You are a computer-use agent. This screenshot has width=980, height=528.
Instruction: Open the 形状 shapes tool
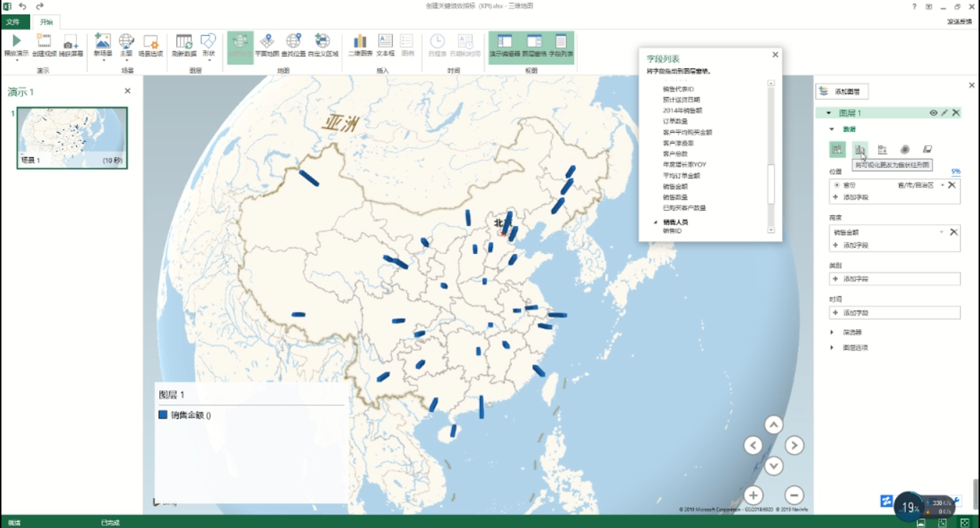click(x=208, y=44)
